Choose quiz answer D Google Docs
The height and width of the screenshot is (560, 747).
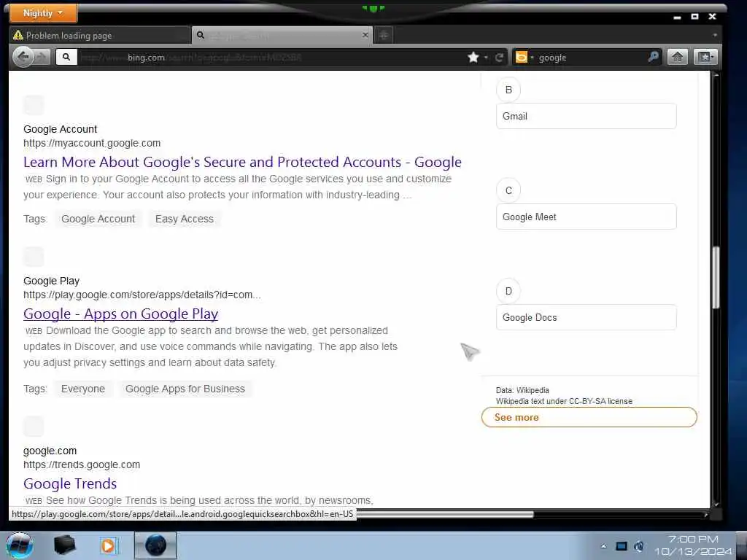click(586, 317)
